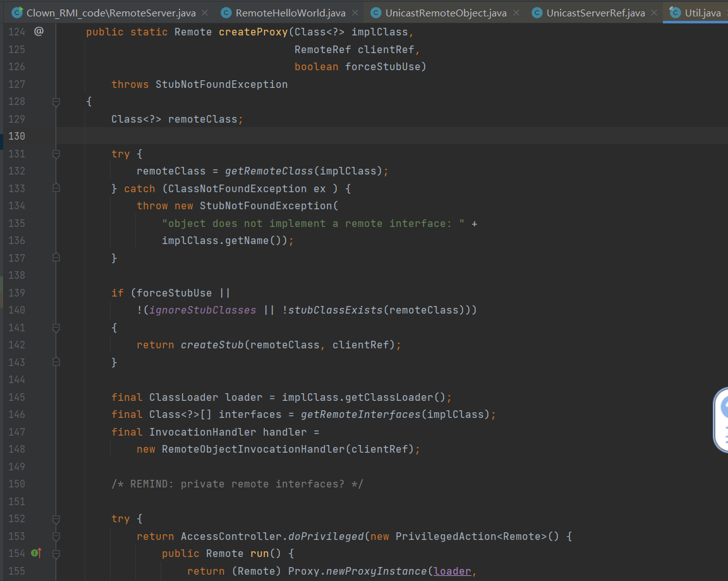728x581 pixels.
Task: Collapse the if block fold marker at line 141
Action: (56, 327)
